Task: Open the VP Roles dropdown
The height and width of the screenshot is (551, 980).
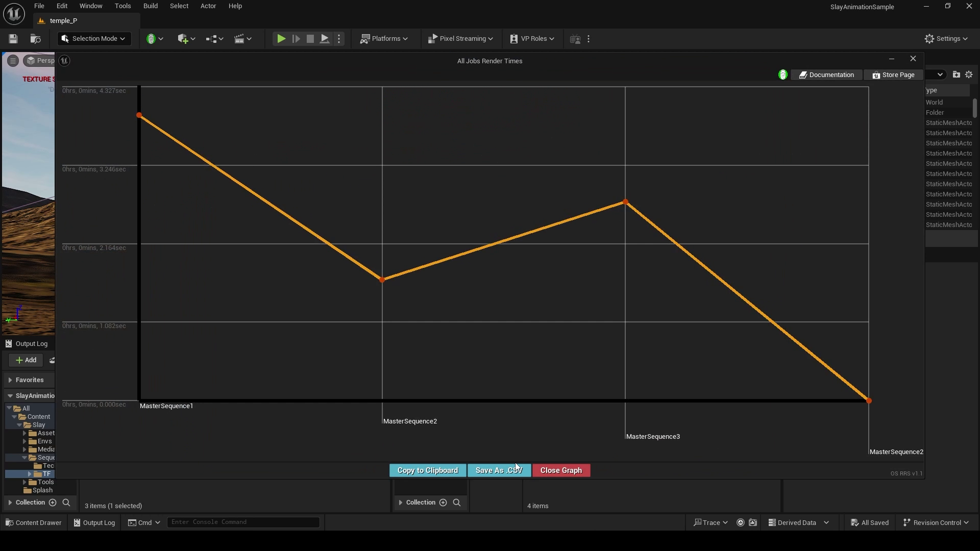Action: tap(532, 39)
